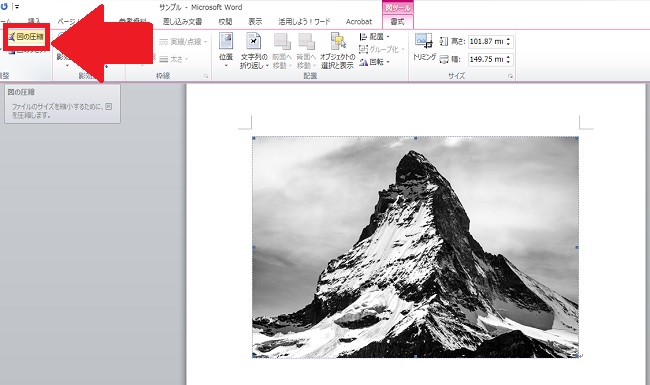Open the 文字列の折り返し text wrap menu
This screenshot has height=385, width=650.
tap(254, 51)
